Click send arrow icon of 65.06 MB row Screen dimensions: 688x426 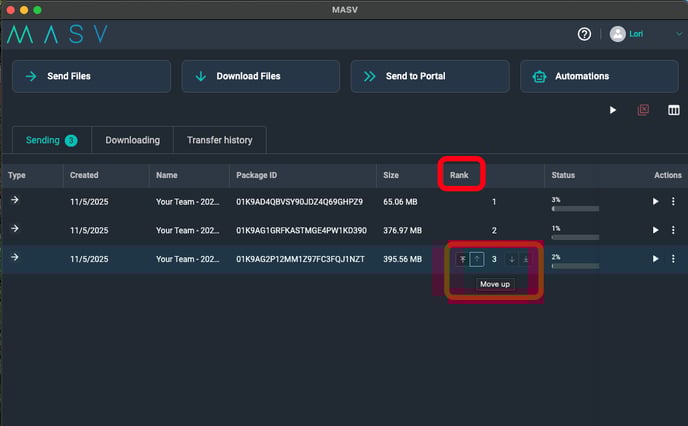tap(15, 200)
